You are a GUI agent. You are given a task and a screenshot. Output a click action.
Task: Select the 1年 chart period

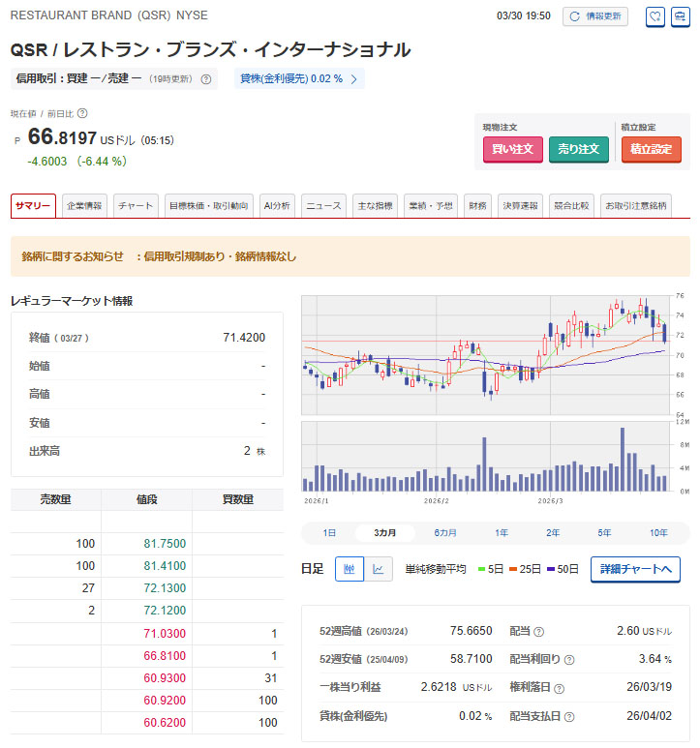(502, 533)
